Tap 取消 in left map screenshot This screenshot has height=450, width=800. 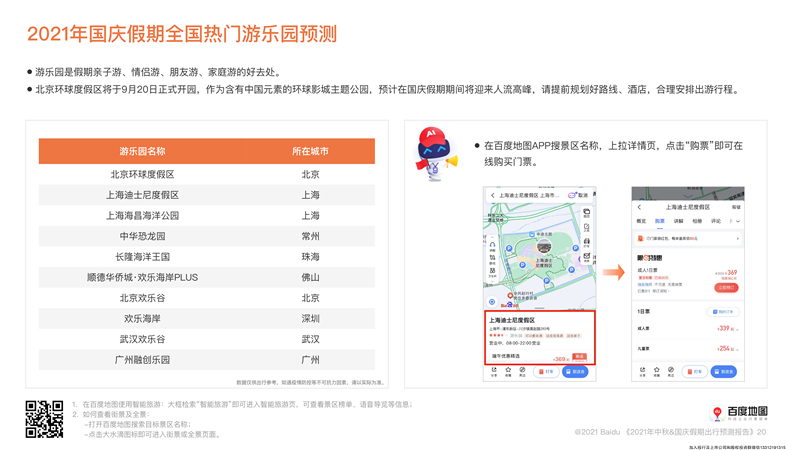coord(583,195)
